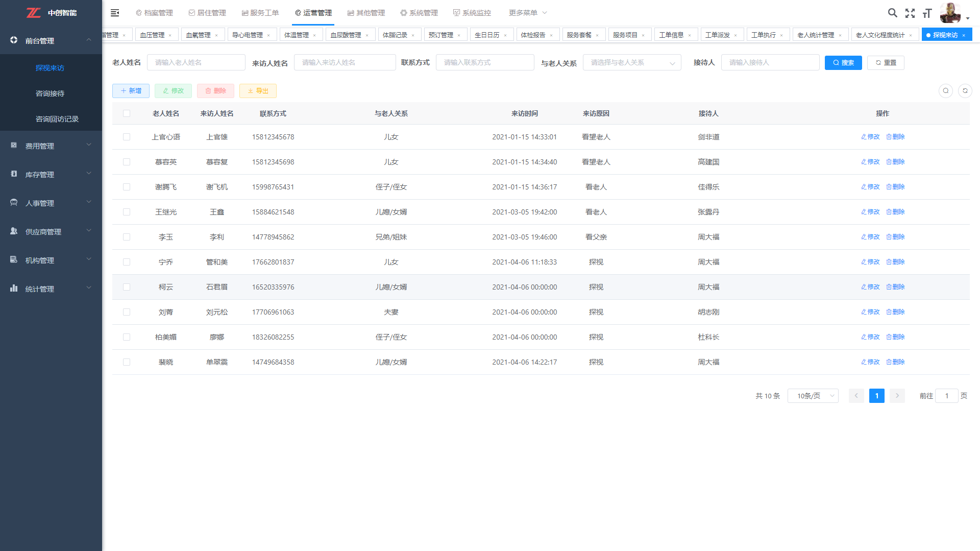The image size is (980, 551).
Task: Open the 10条/页 page size dropdown
Action: pyautogui.click(x=813, y=396)
